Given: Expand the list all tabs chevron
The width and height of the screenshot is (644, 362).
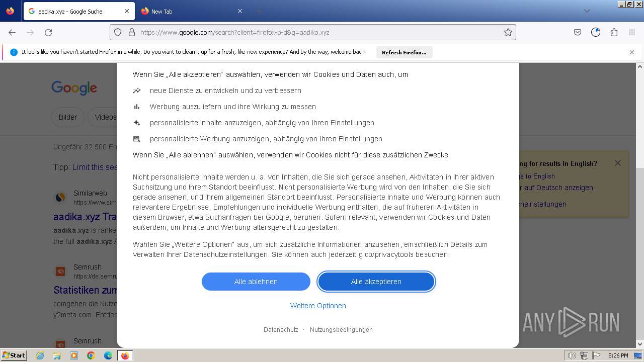Looking at the screenshot, I should click(x=587, y=11).
